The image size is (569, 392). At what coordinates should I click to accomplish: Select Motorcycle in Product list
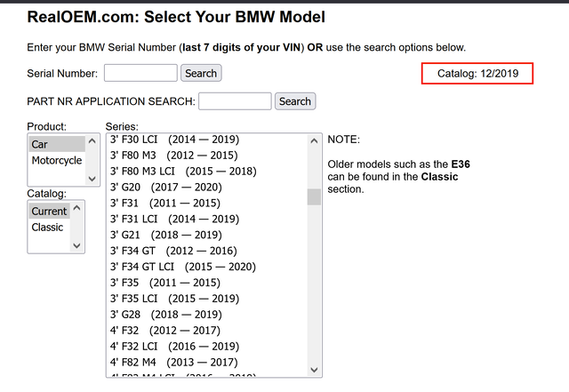57,160
